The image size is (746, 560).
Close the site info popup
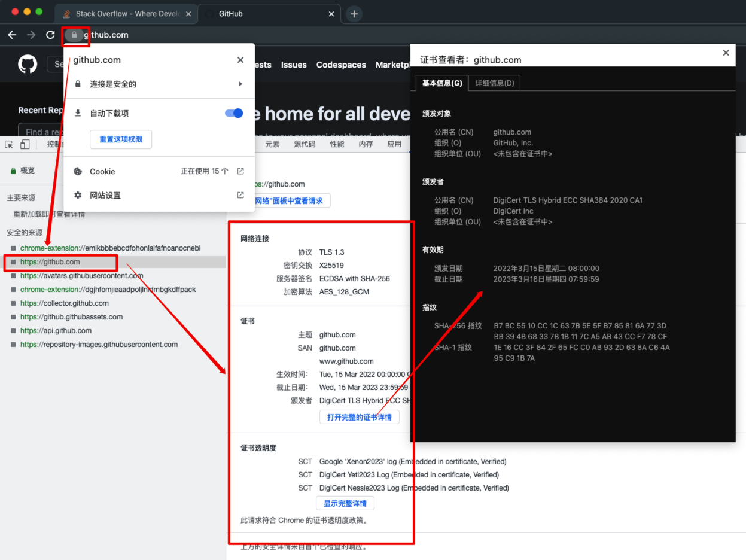click(240, 60)
